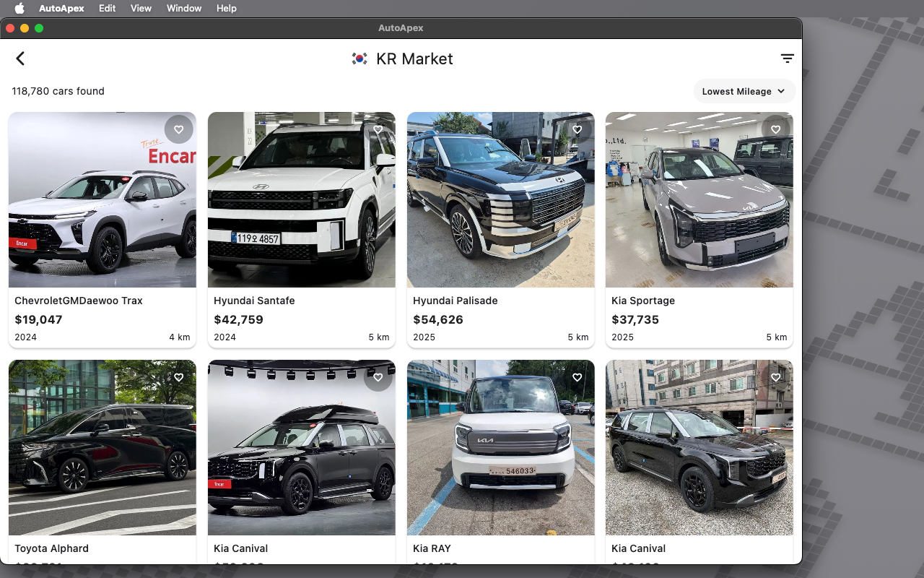The height and width of the screenshot is (578, 924).
Task: Open the Window menu
Action: [x=184, y=8]
